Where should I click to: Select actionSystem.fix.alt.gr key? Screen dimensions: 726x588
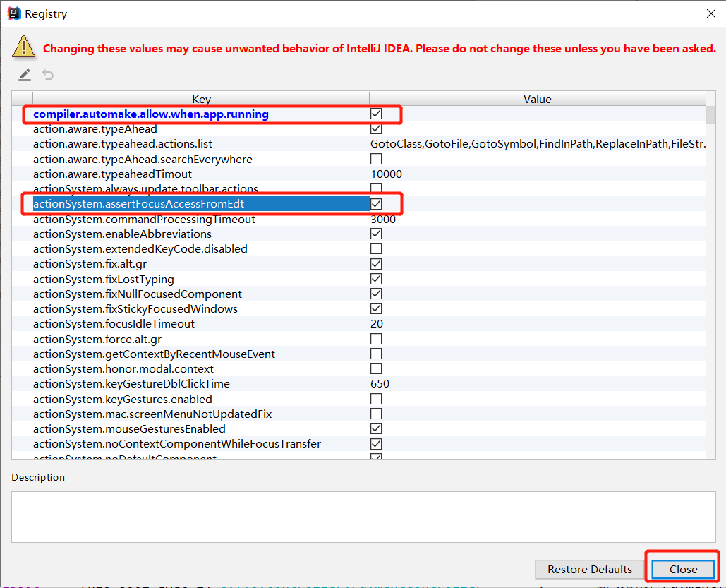90,264
